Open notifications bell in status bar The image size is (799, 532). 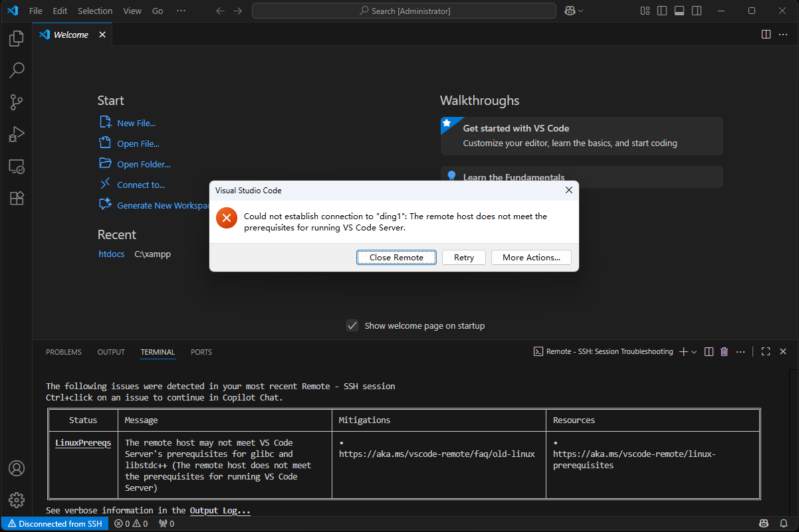785,523
